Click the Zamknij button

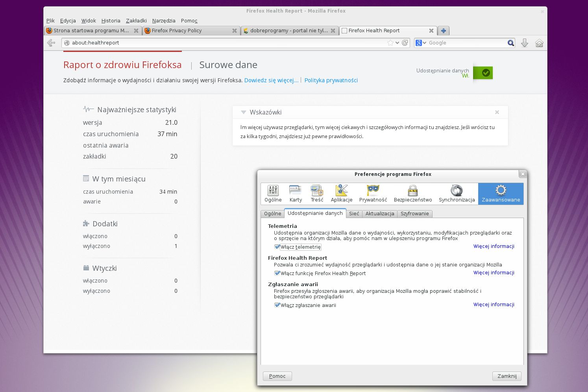coord(507,376)
